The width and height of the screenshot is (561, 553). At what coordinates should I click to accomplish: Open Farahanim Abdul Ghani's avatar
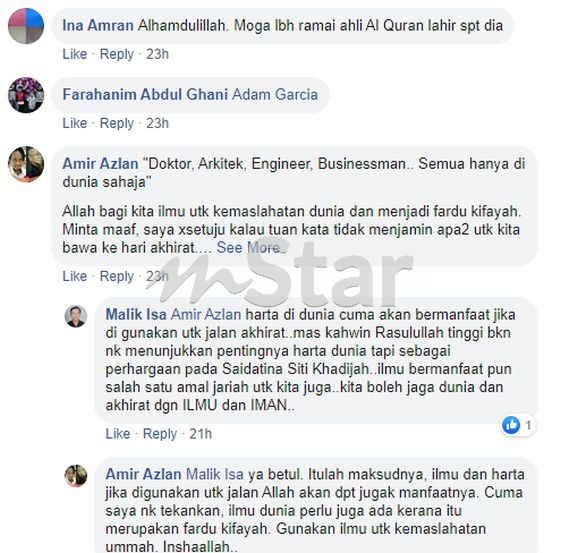tap(26, 95)
